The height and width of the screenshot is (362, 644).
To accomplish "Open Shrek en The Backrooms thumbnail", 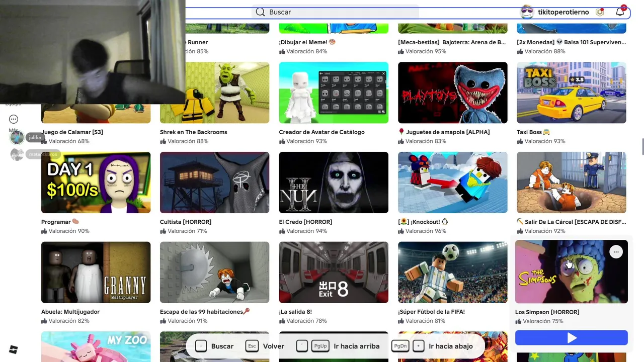I will point(214,93).
